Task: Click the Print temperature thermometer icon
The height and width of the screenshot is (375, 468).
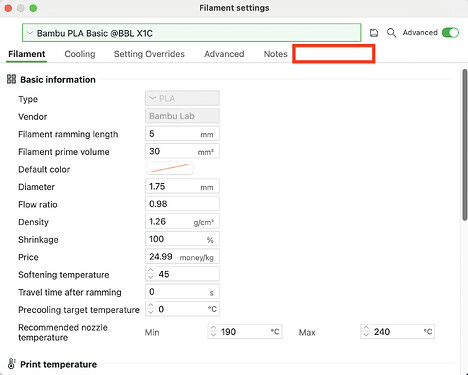Action: (11, 364)
